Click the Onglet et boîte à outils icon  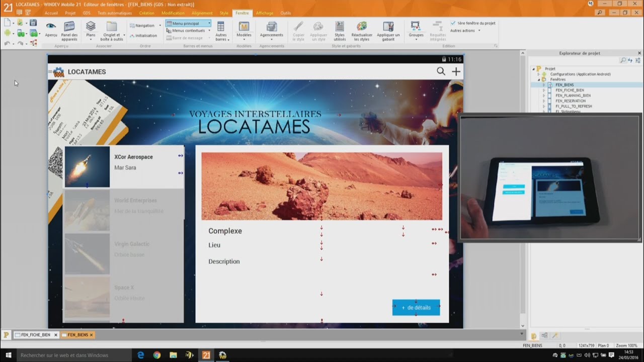[112, 26]
